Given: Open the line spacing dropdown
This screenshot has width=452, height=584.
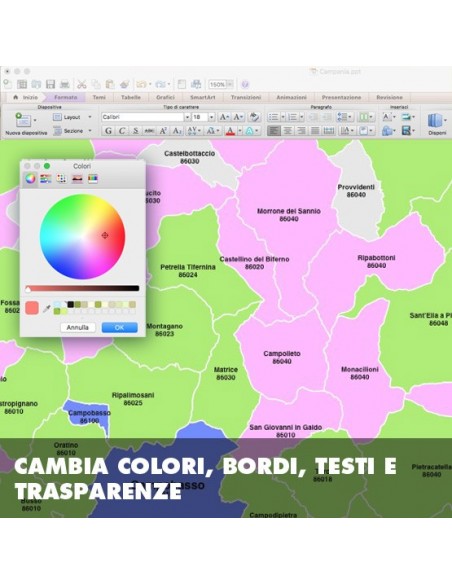Looking at the screenshot, I should (344, 117).
